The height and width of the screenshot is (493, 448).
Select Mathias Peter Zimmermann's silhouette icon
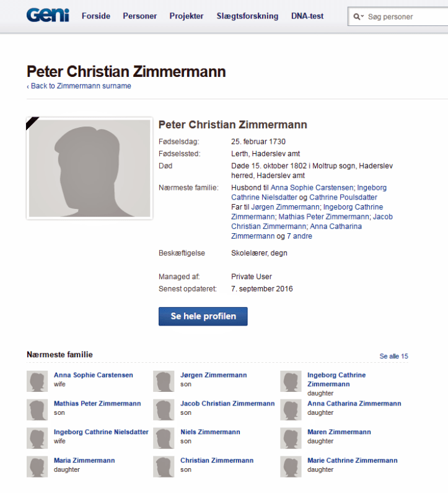(37, 409)
